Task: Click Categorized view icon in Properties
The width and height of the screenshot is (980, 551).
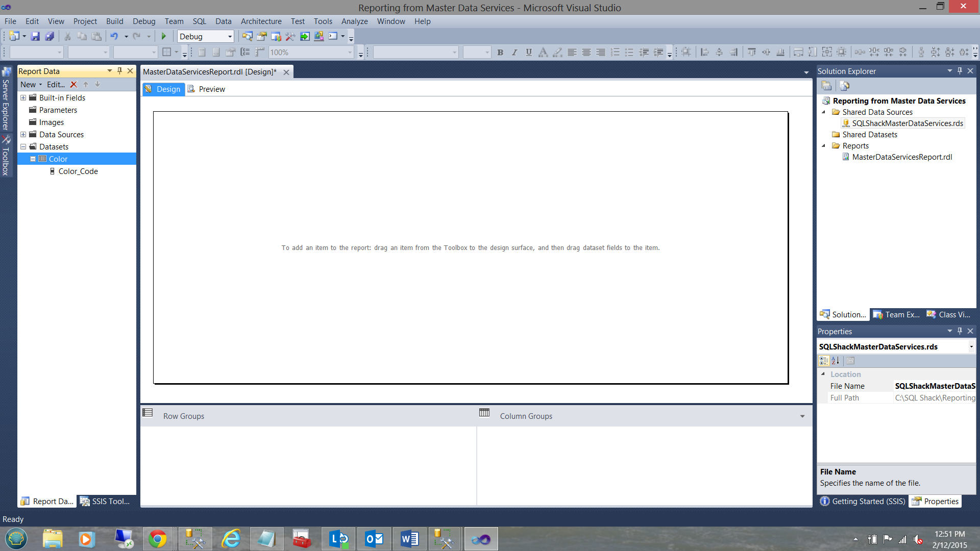Action: (x=824, y=361)
